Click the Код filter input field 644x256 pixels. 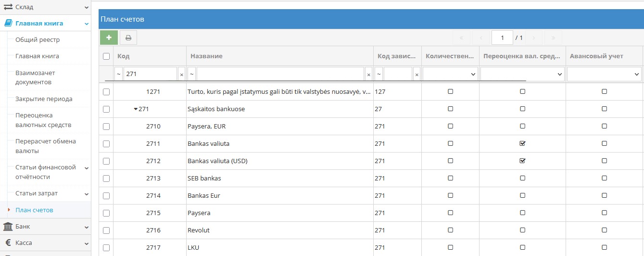pyautogui.click(x=150, y=74)
